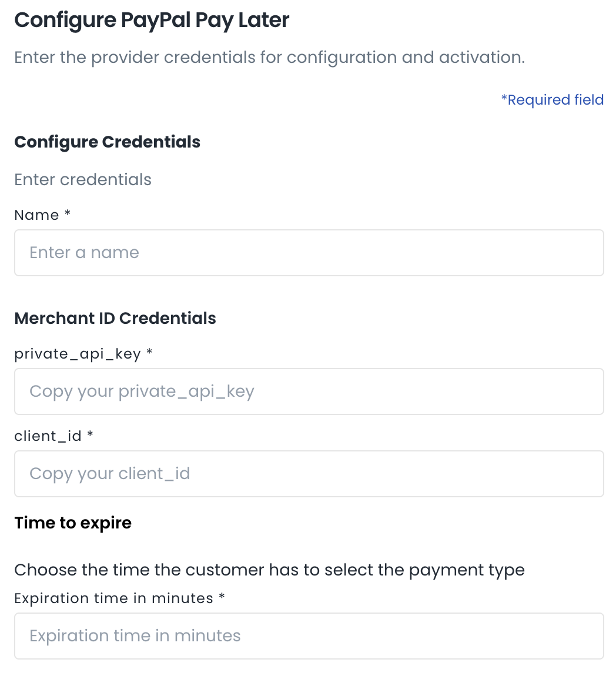Viewport: 616px width, 676px height.
Task: Focus the private_api_key text box
Action: pos(309,391)
